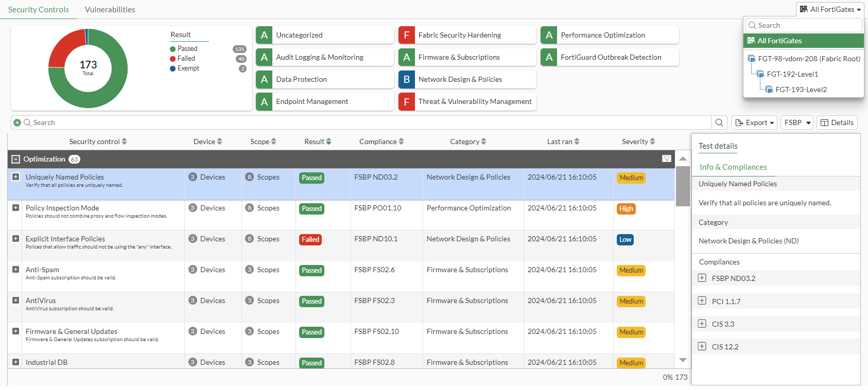The width and height of the screenshot is (868, 390).
Task: Select the Info & Compliances tab
Action: coord(733,167)
